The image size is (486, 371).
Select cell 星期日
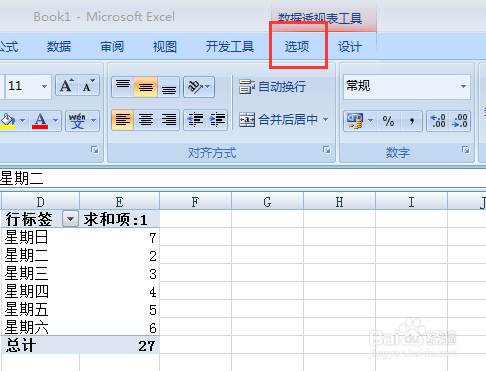[x=40, y=237]
